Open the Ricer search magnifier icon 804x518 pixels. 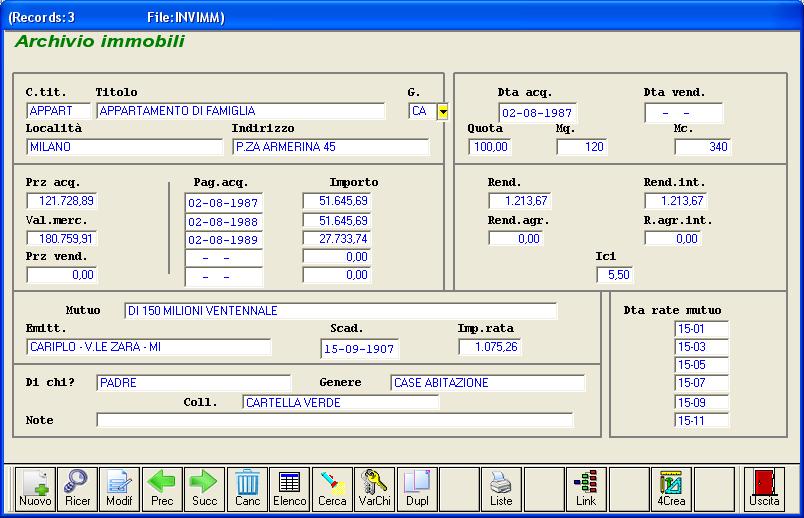(77, 489)
